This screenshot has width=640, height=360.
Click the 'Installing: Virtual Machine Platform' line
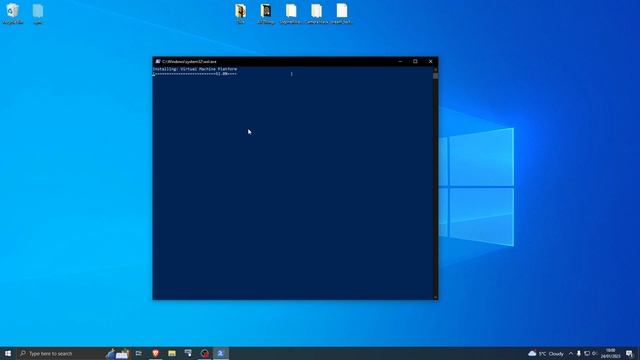pos(195,69)
